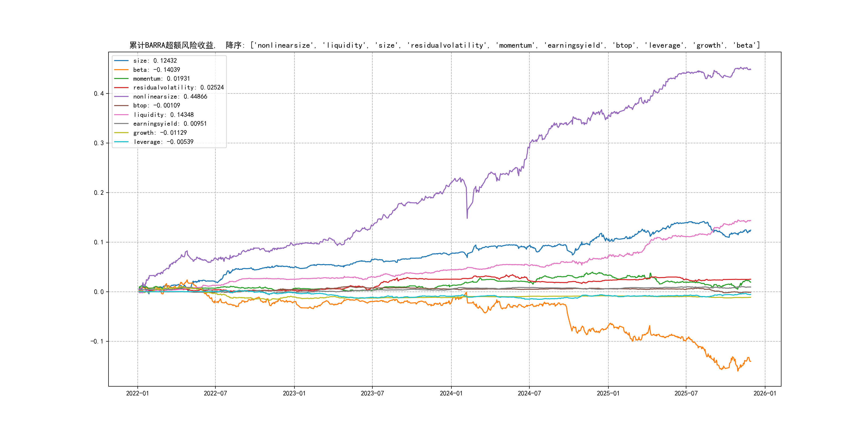Click the 2024-01 x-axis tick label
The image size is (868, 434).
point(451,394)
